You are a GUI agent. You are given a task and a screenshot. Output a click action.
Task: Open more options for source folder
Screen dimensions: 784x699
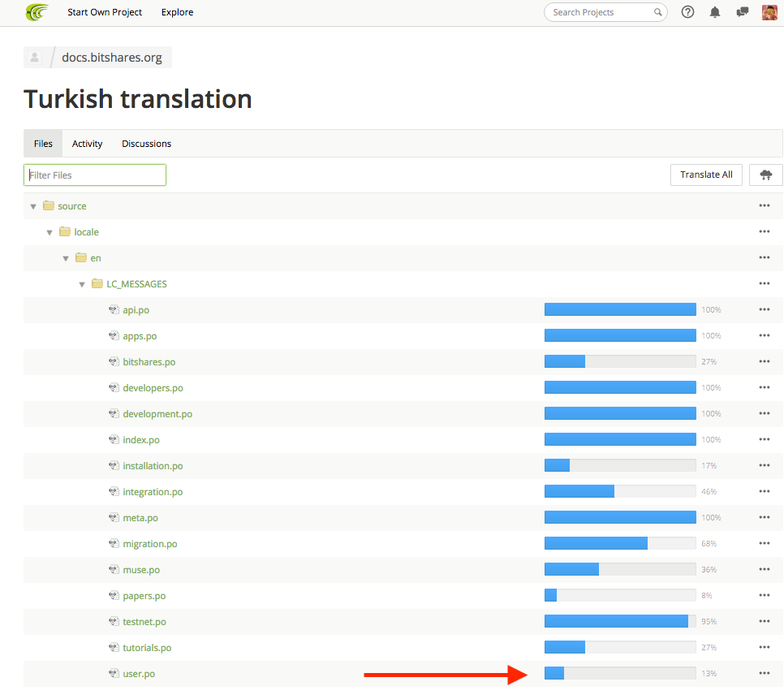pos(764,205)
